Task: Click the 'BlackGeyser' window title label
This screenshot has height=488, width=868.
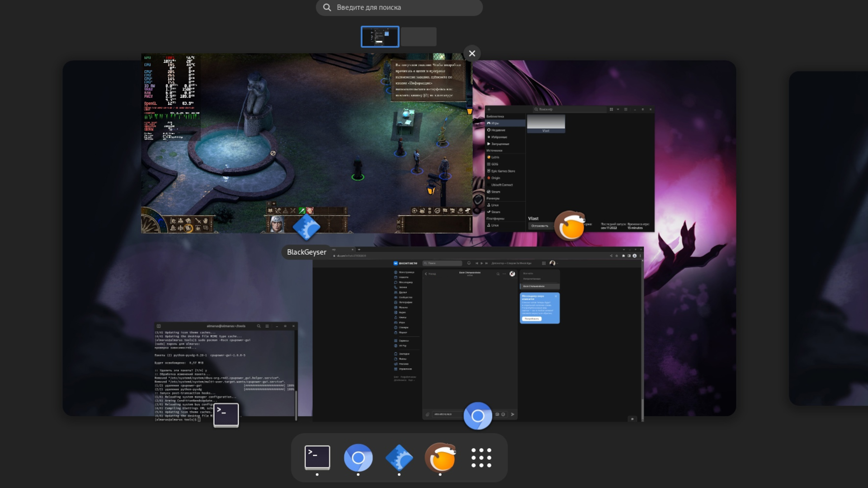Action: [x=307, y=252]
